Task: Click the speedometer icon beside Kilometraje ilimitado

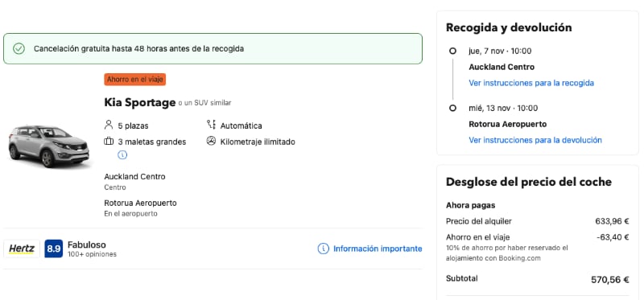Action: [211, 142]
